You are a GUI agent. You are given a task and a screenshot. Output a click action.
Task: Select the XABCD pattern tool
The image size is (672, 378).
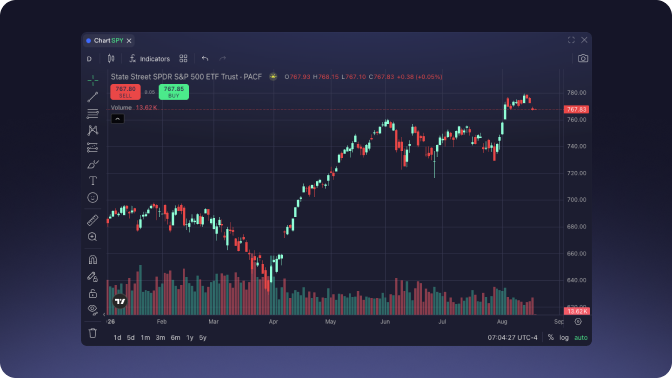[x=93, y=130]
